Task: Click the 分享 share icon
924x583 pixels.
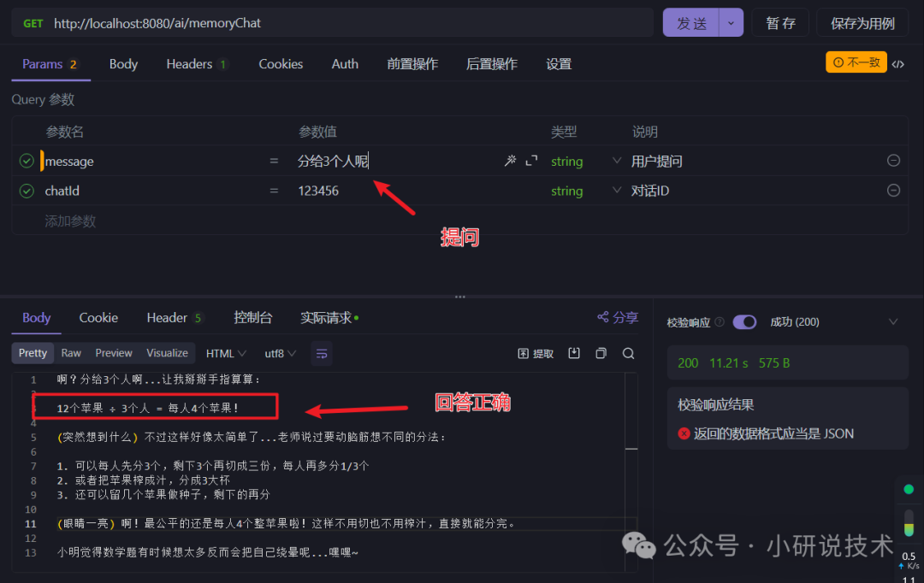Action: coord(617,317)
